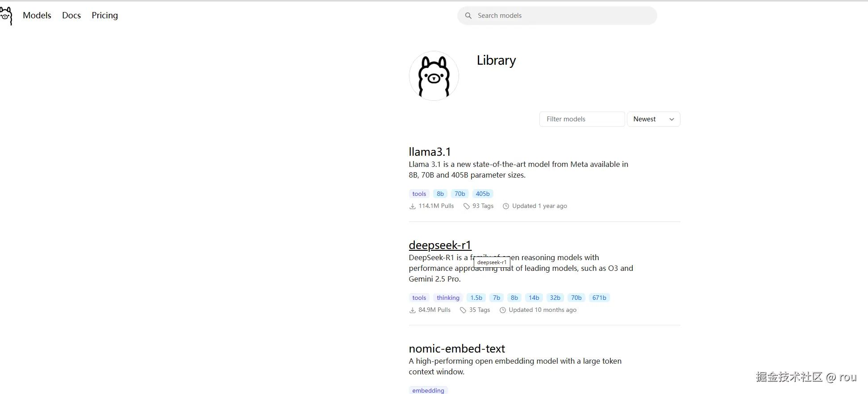
Task: Select the 70b tag under llama3.1
Action: pos(460,194)
